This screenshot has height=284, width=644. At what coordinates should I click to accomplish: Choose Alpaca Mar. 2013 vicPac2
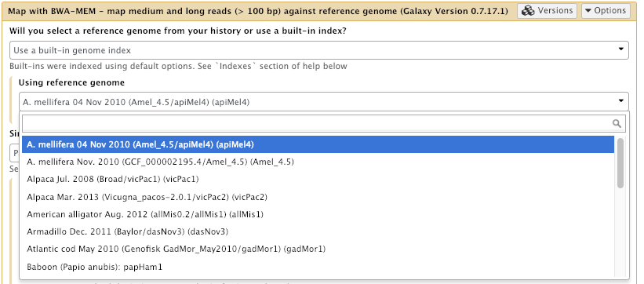pos(318,197)
